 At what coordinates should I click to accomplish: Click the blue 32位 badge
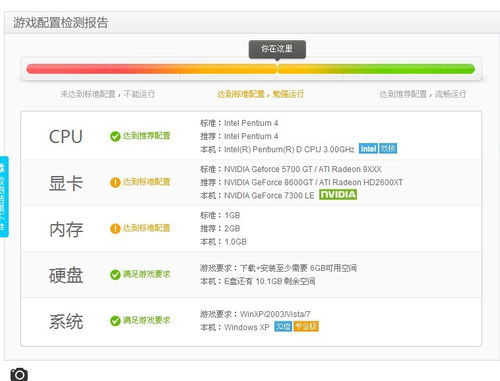pos(283,326)
